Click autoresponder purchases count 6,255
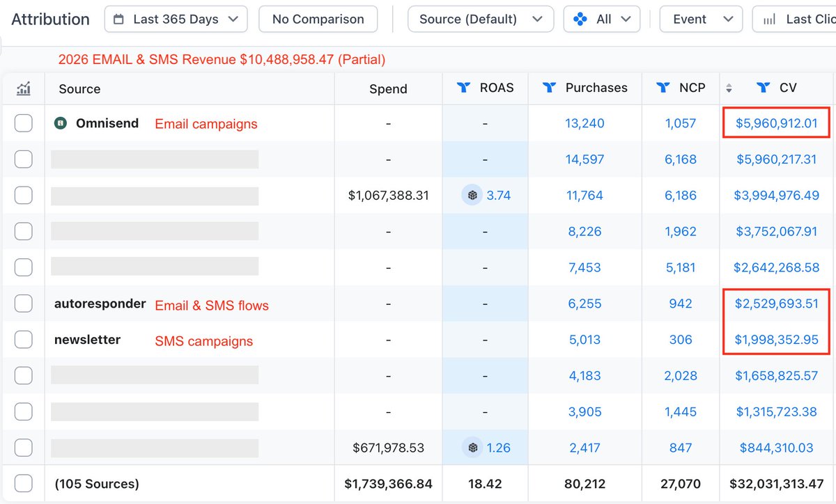This screenshot has width=836, height=504. [585, 304]
